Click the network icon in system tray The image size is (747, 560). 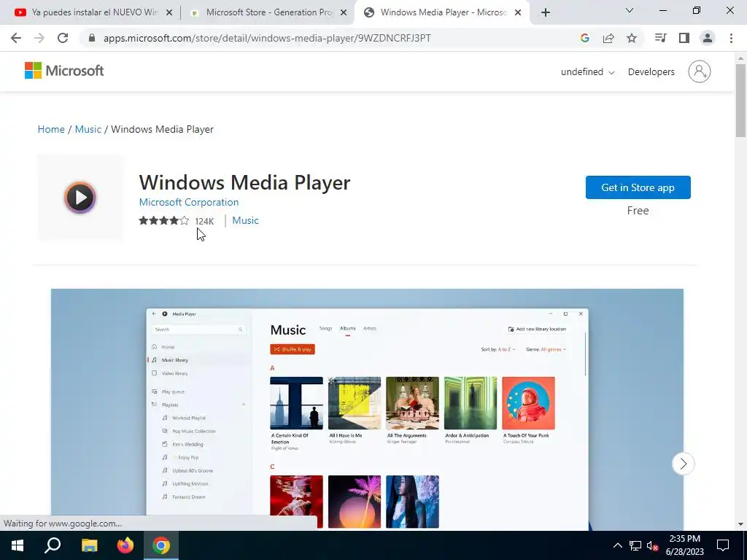coord(635,545)
